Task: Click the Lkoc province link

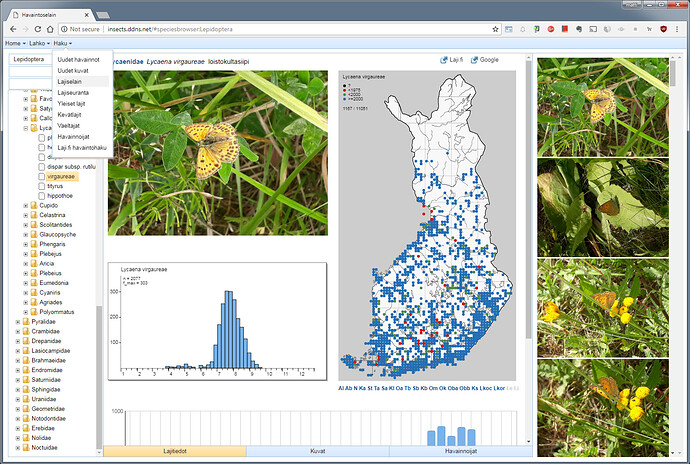Action: pyautogui.click(x=486, y=388)
